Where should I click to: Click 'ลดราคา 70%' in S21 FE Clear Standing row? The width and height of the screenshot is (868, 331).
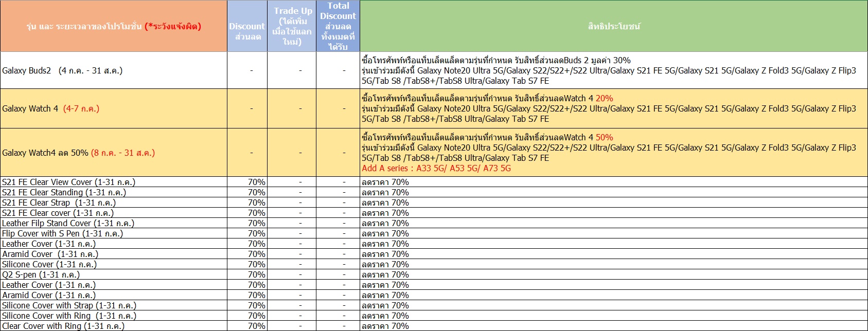(x=614, y=192)
